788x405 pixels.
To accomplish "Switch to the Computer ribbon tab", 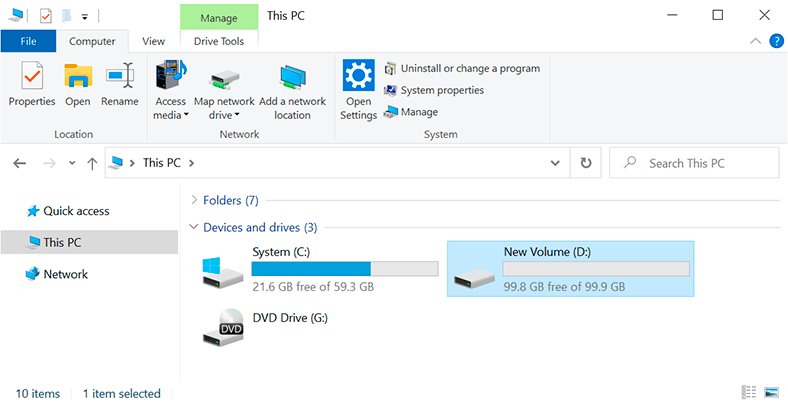I will (x=92, y=41).
